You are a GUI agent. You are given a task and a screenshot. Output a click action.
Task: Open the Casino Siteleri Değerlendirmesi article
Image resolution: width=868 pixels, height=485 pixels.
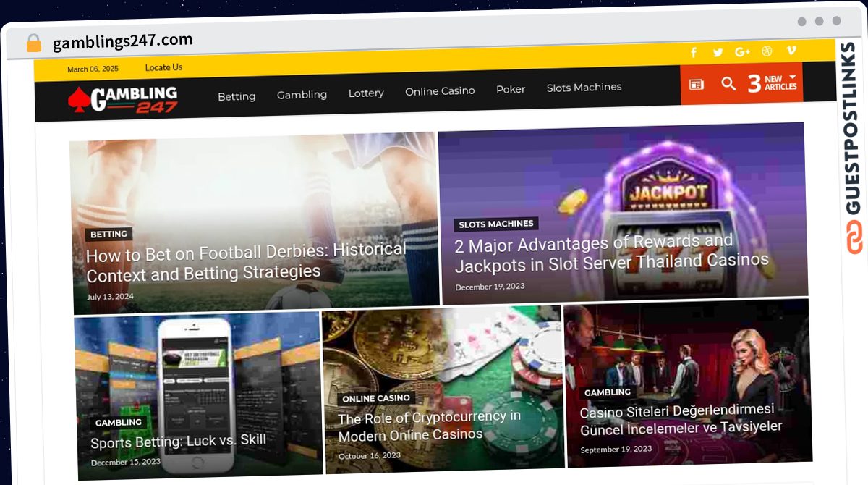(x=681, y=419)
